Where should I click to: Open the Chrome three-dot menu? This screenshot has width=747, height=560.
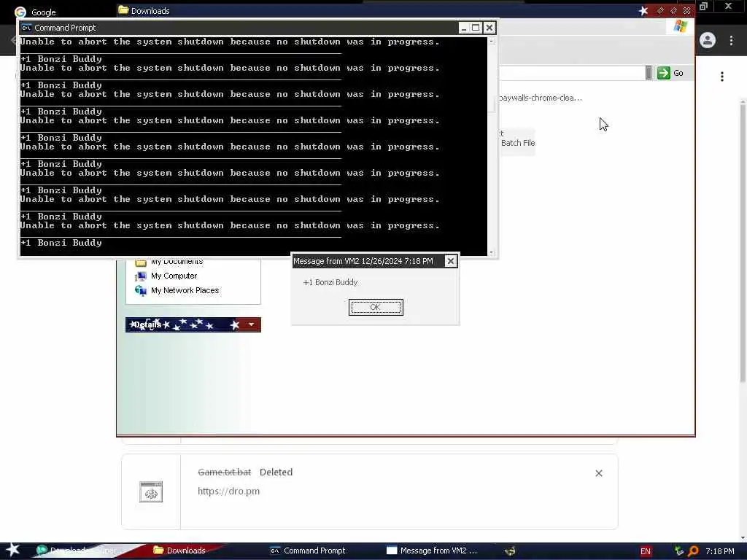coord(731,41)
